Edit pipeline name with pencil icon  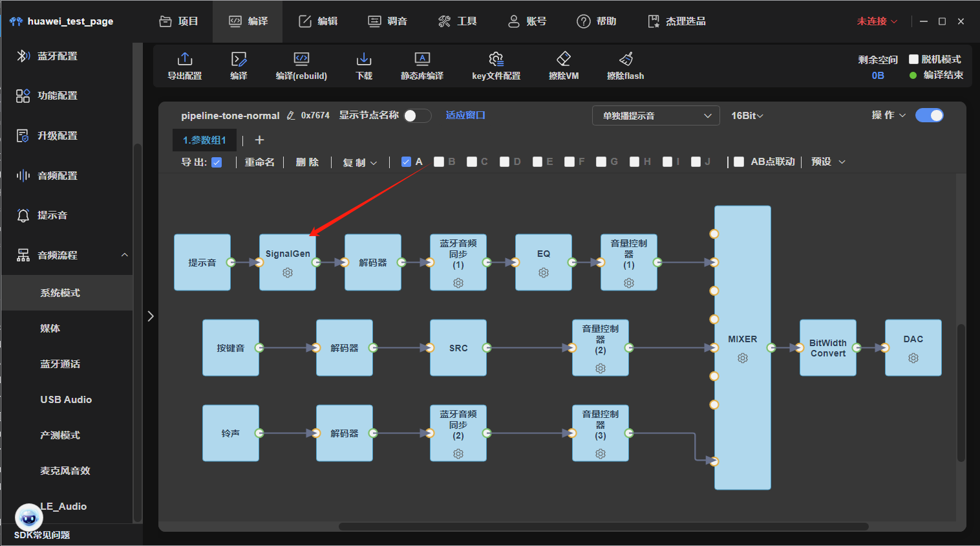coord(291,115)
